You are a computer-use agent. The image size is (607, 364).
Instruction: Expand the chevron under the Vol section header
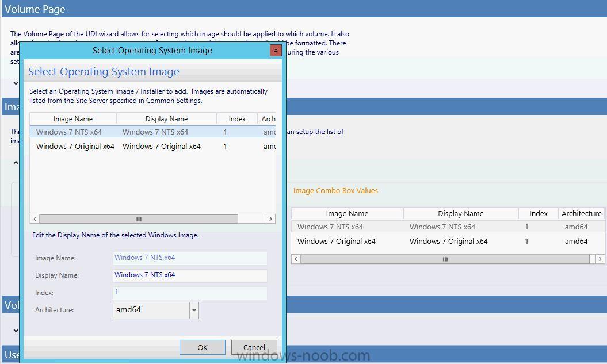[16, 330]
